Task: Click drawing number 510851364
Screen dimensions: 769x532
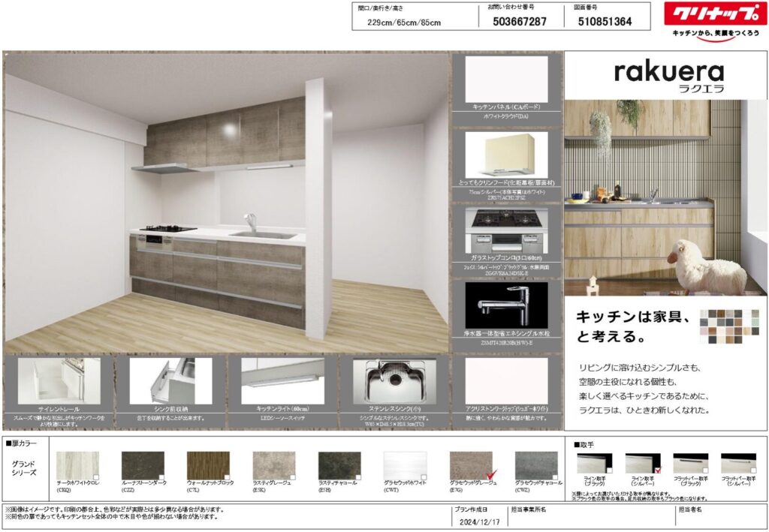Action: click(x=605, y=22)
